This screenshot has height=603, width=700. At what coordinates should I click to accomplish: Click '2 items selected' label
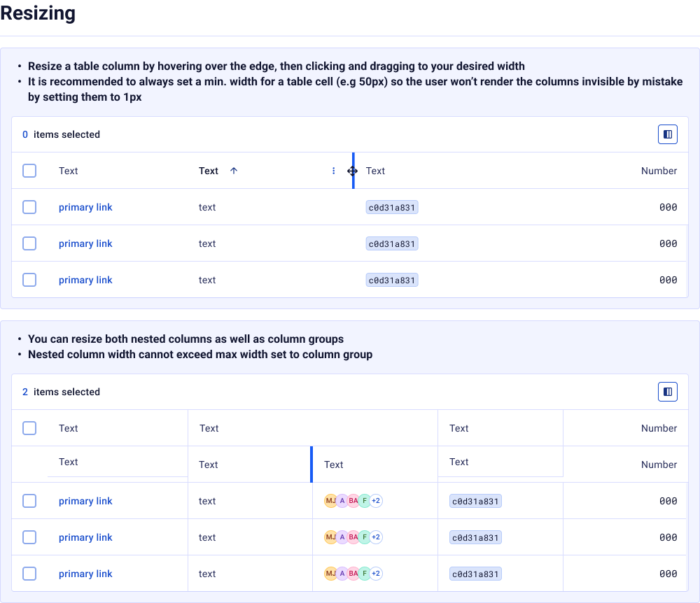(61, 392)
